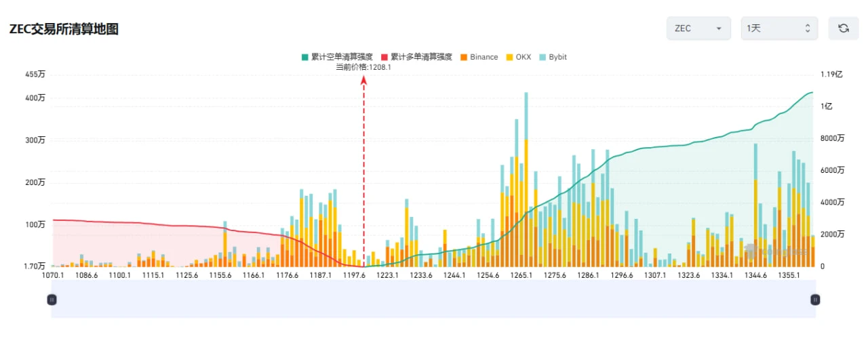Screen dimensions: 868x345
Task: Open the ZEC coin dropdown
Action: click(698, 28)
